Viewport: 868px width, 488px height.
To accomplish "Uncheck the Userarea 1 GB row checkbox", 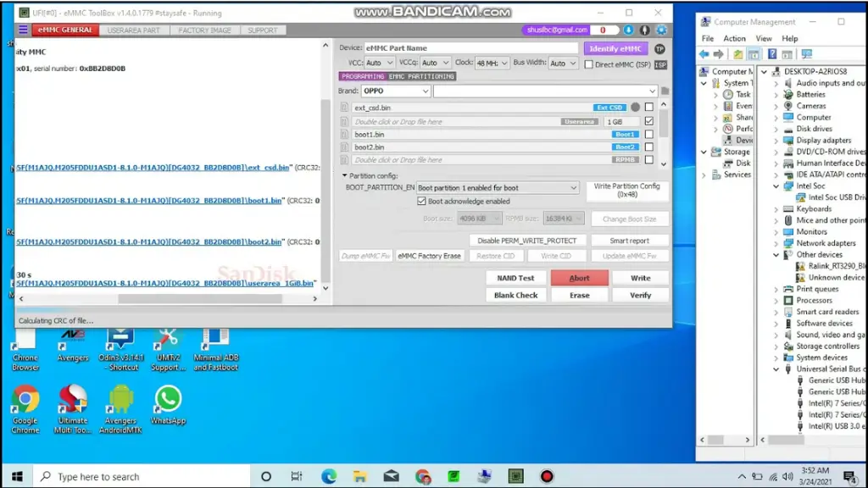I will click(648, 121).
